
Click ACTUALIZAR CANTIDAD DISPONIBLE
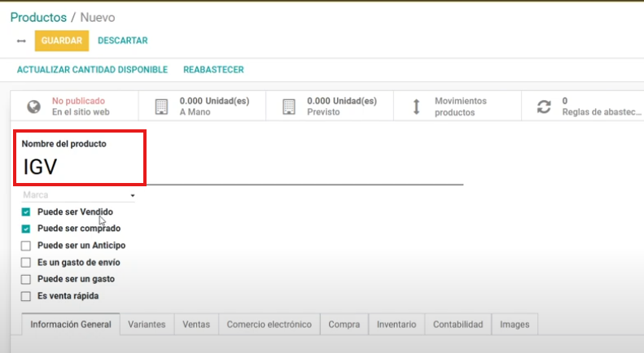93,70
